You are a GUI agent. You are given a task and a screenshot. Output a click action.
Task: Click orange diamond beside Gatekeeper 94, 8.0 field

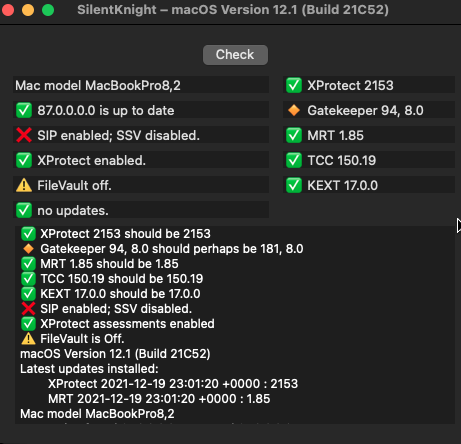click(294, 110)
